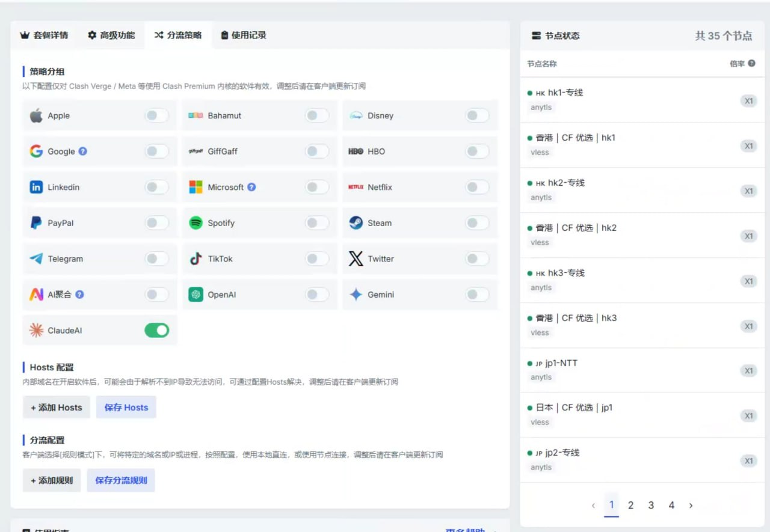This screenshot has width=770, height=532.
Task: Click the 保存 Hosts button
Action: click(x=126, y=407)
